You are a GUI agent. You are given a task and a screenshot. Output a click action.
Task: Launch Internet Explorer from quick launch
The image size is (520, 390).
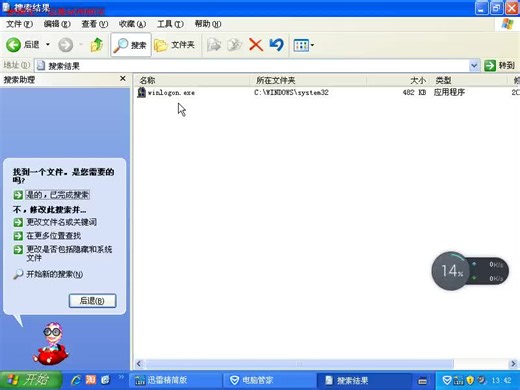[x=76, y=380]
